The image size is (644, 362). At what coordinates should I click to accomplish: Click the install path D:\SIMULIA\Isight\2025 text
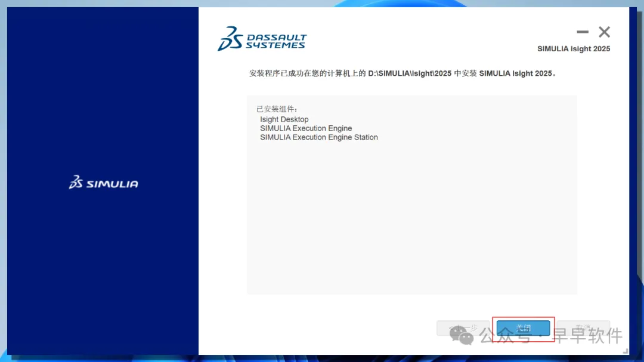(410, 73)
